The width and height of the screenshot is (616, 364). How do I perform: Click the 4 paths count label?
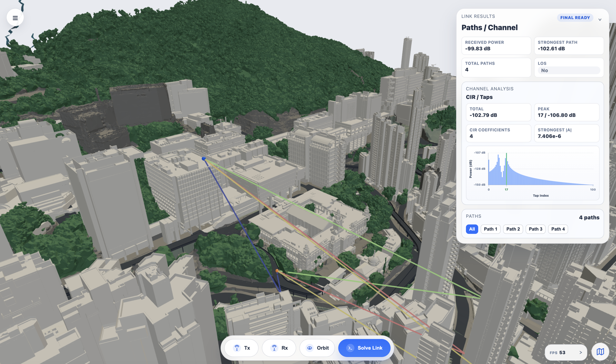(x=589, y=217)
